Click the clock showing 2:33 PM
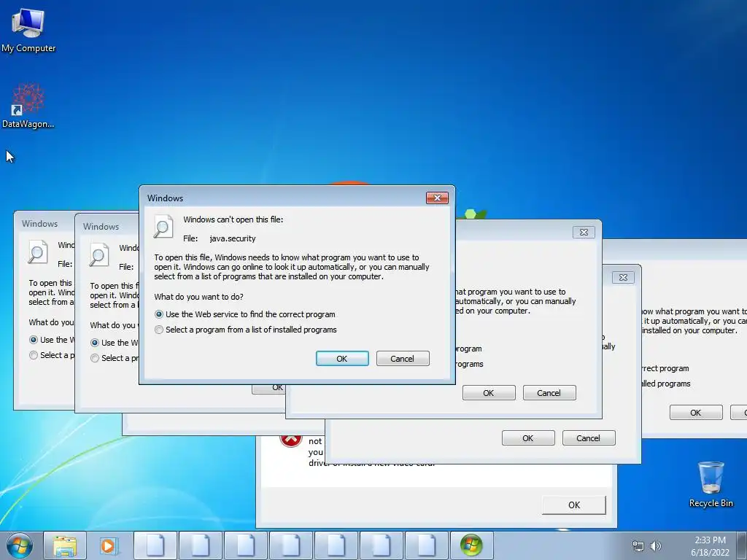Image resolution: width=747 pixels, height=560 pixels. click(x=710, y=540)
